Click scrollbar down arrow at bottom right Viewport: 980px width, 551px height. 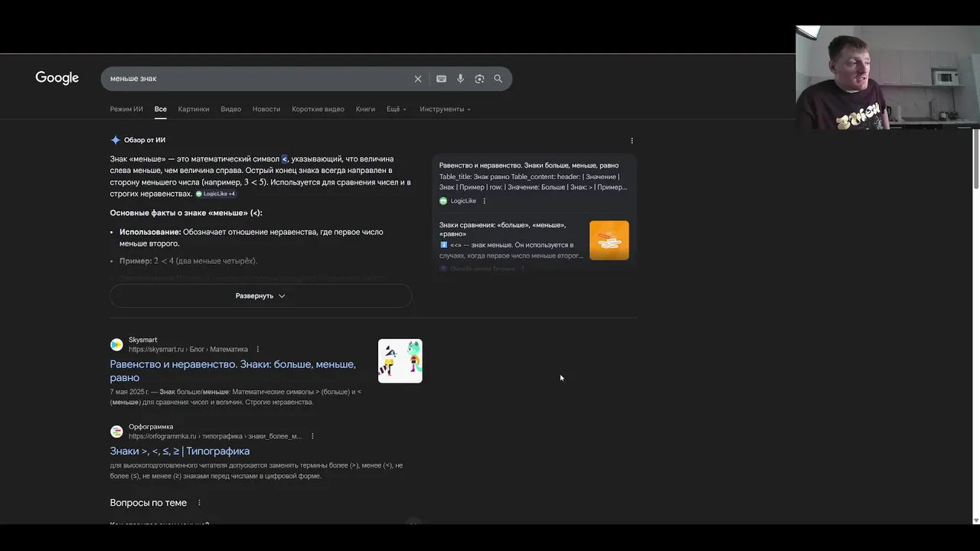(x=975, y=520)
